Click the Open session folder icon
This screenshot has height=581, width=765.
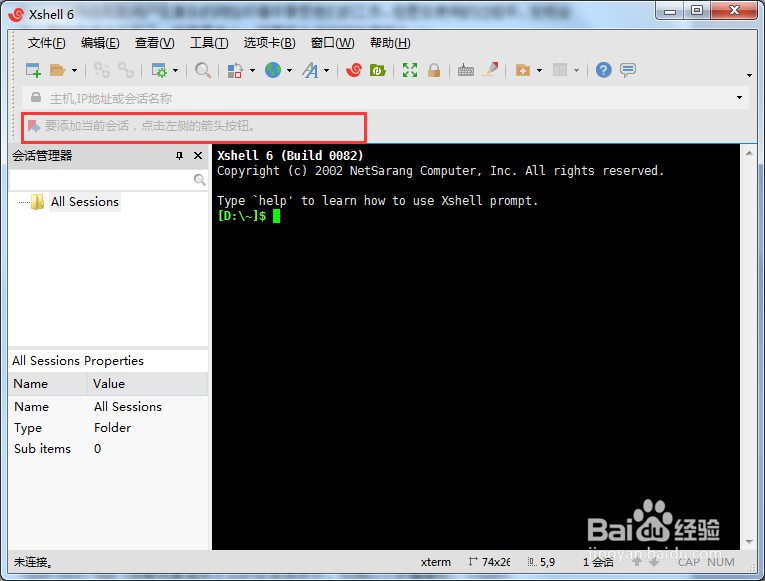tap(58, 70)
